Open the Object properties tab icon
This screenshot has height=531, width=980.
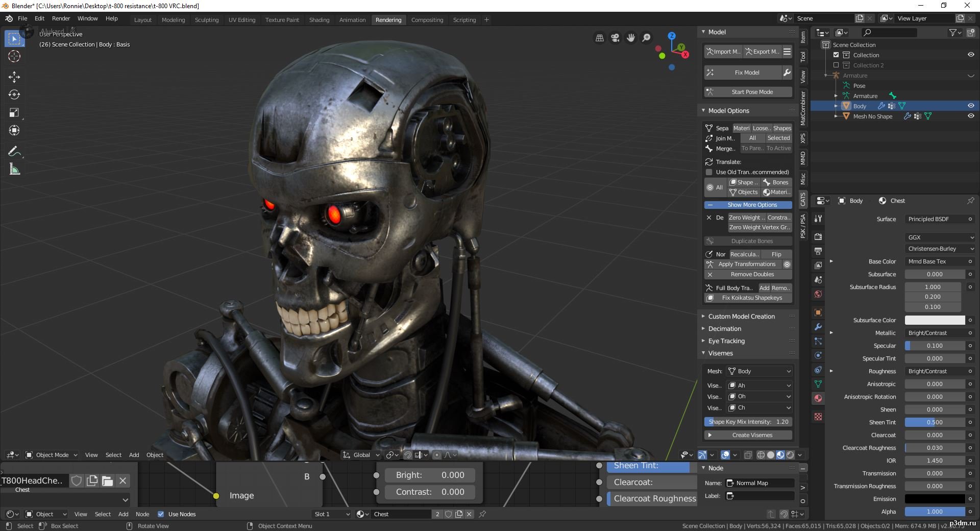(818, 312)
